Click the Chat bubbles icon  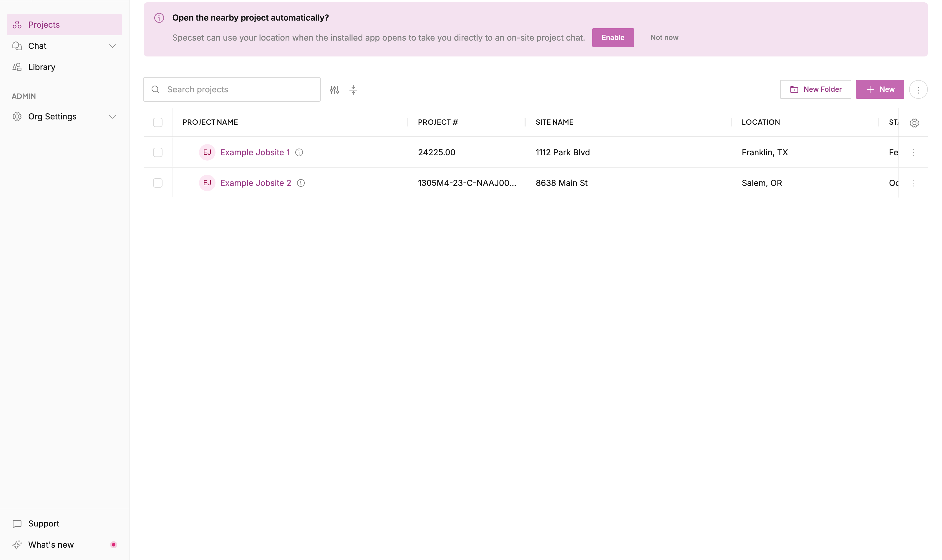click(x=17, y=46)
